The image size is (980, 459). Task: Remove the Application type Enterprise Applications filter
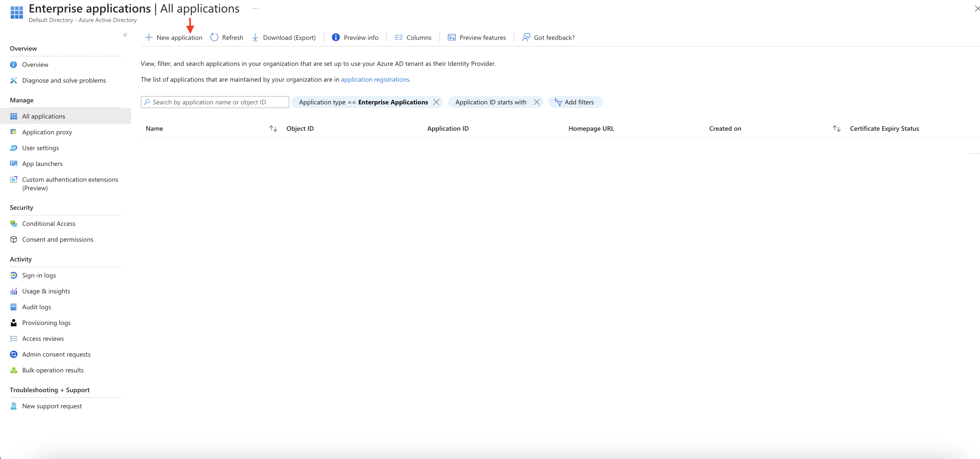point(436,102)
